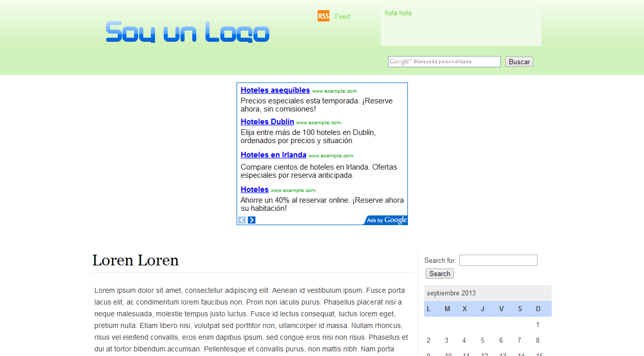Open the Feed link beside the RSS icon

[342, 16]
